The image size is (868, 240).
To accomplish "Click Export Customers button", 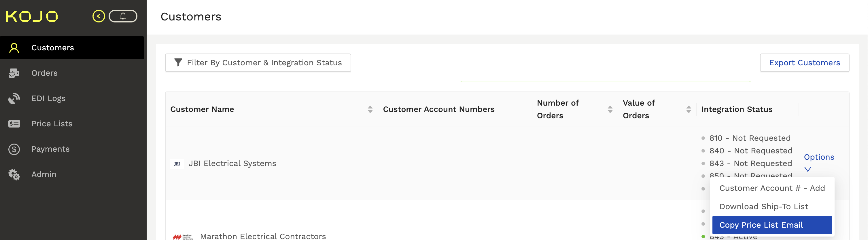I will pos(804,63).
